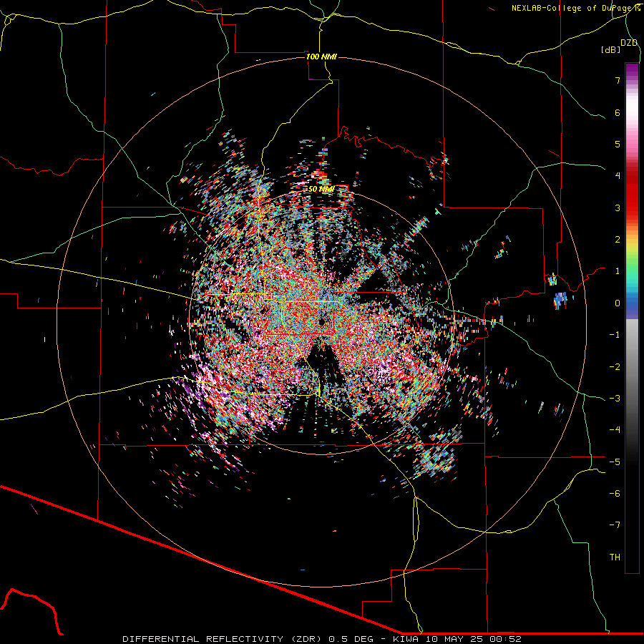Screen dimensions: 644x644
Task: Click the -6 value on the color scale
Action: point(615,494)
